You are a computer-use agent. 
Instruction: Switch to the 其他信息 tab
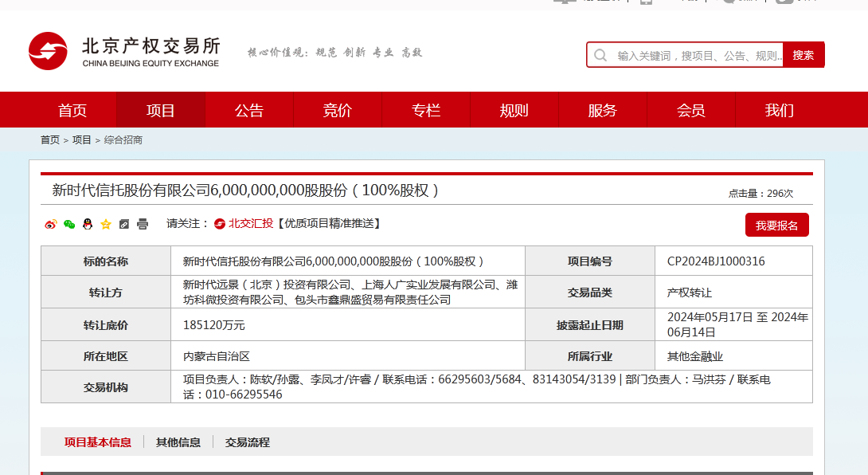tap(178, 442)
